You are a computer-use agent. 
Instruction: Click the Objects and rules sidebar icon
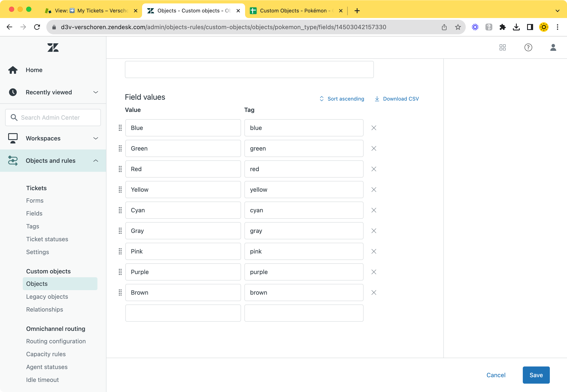(x=12, y=160)
